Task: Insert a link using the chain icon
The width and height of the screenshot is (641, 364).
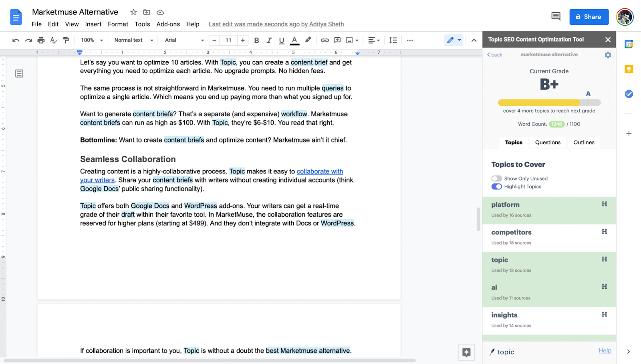Action: 325,40
